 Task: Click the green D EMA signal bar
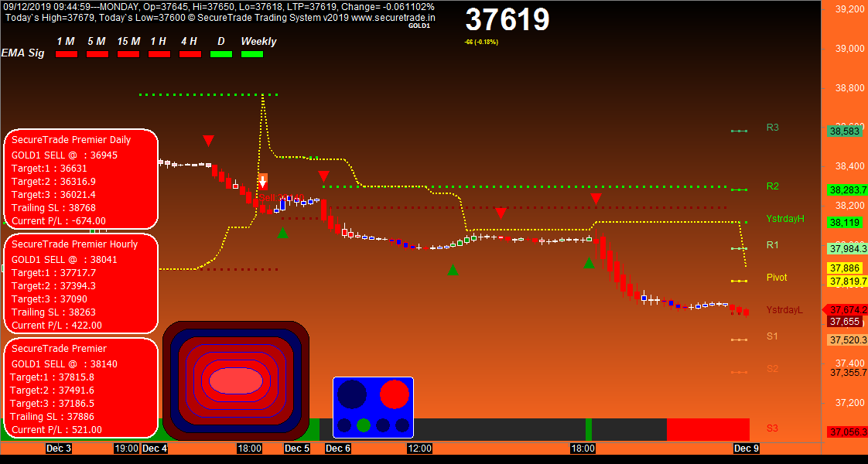click(x=221, y=54)
